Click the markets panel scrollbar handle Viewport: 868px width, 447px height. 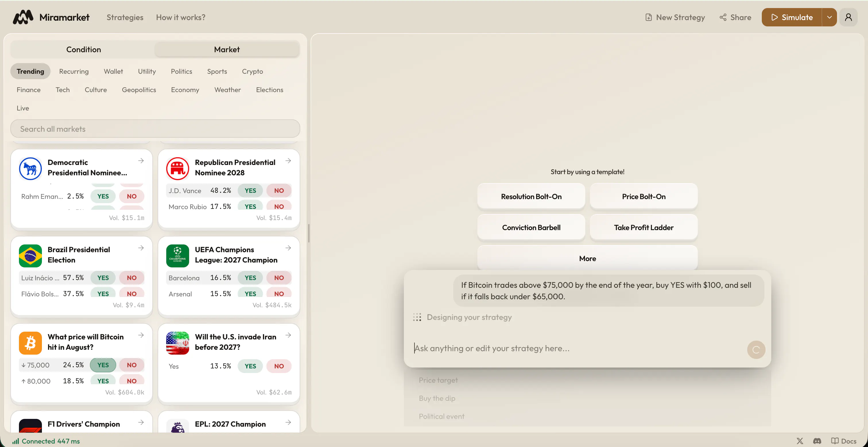(x=309, y=234)
